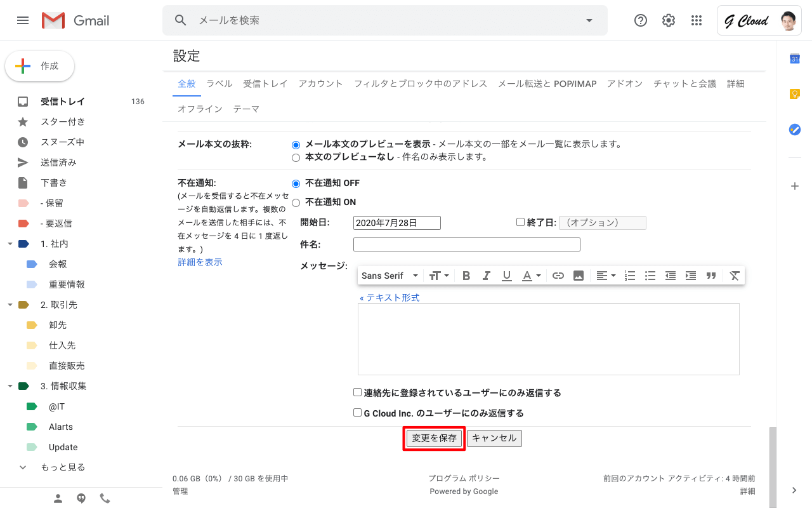812x508 pixels.
Task: Click the キャンセル button
Action: (494, 438)
